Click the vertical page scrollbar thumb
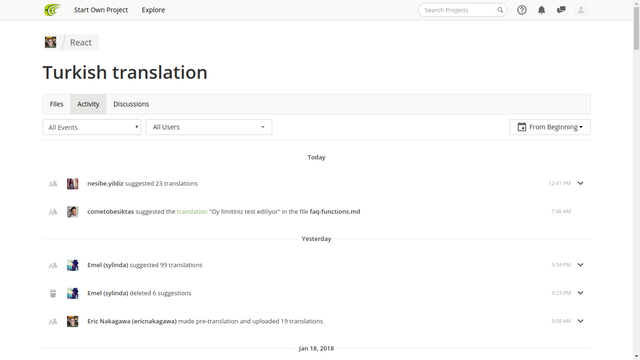This screenshot has width=640, height=360. 636,29
